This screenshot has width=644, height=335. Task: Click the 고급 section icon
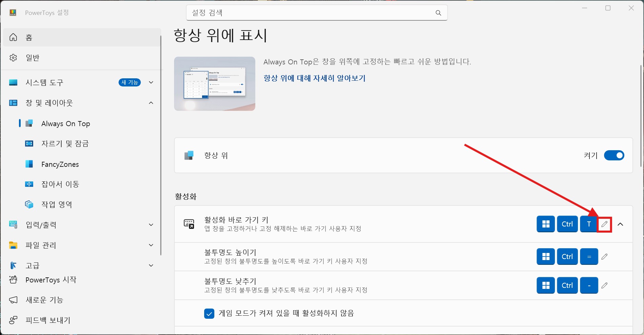click(x=13, y=265)
